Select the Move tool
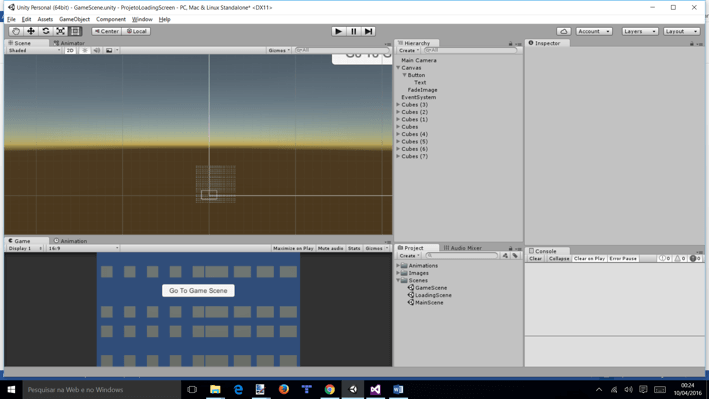 coord(31,31)
